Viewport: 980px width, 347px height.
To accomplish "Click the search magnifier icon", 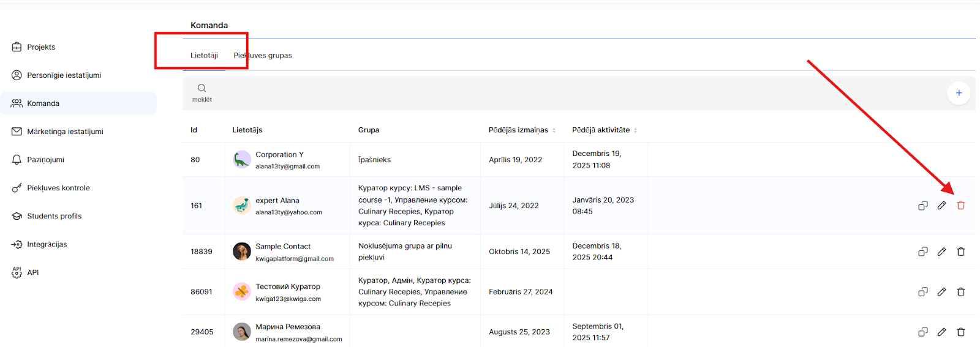I will pos(202,88).
